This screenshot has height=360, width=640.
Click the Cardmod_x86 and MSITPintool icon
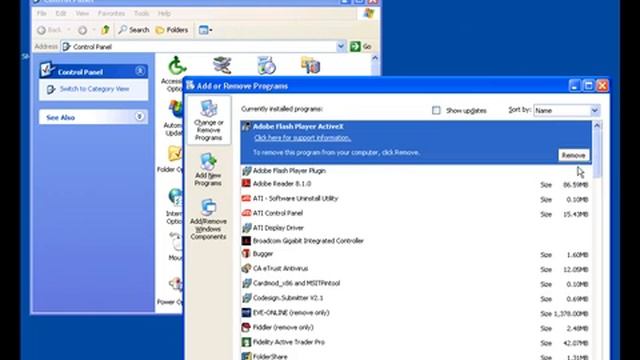click(x=246, y=283)
